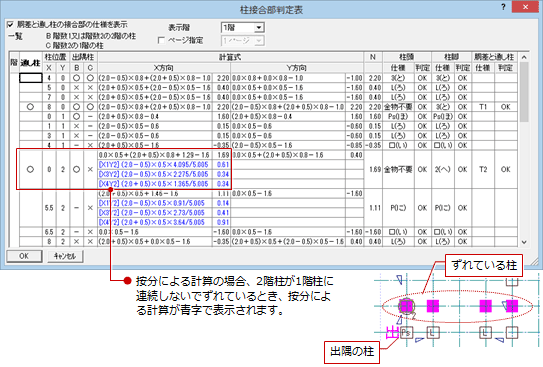This screenshot has height=367, width=543.
Task: Close the 柱接合部判定表 dialog
Action: 525,7
